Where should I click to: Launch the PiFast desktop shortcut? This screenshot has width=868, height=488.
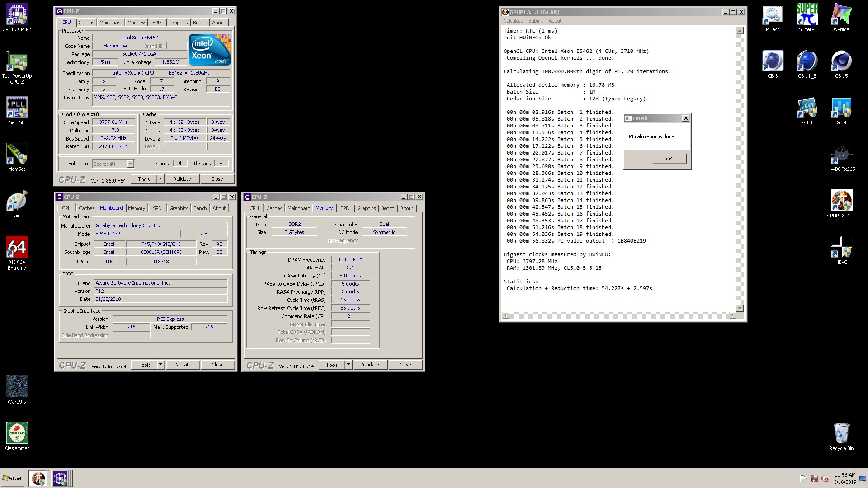coord(772,18)
